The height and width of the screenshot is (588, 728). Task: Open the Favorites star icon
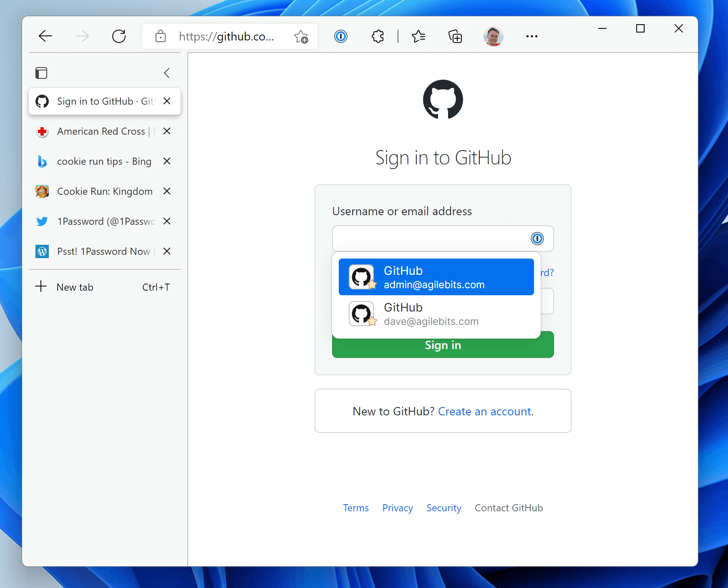(419, 36)
